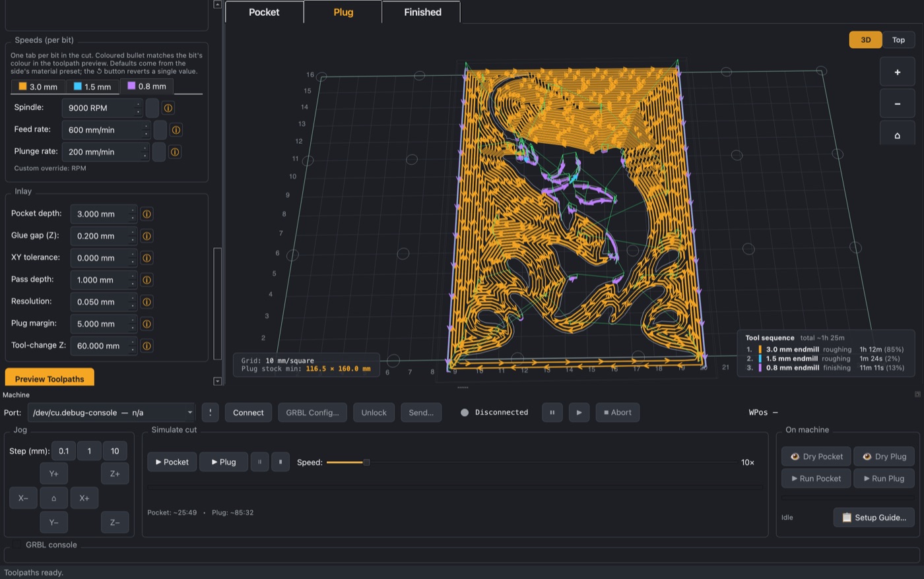Click the simulate cut progress bar
924x579 pixels.
(x=455, y=487)
